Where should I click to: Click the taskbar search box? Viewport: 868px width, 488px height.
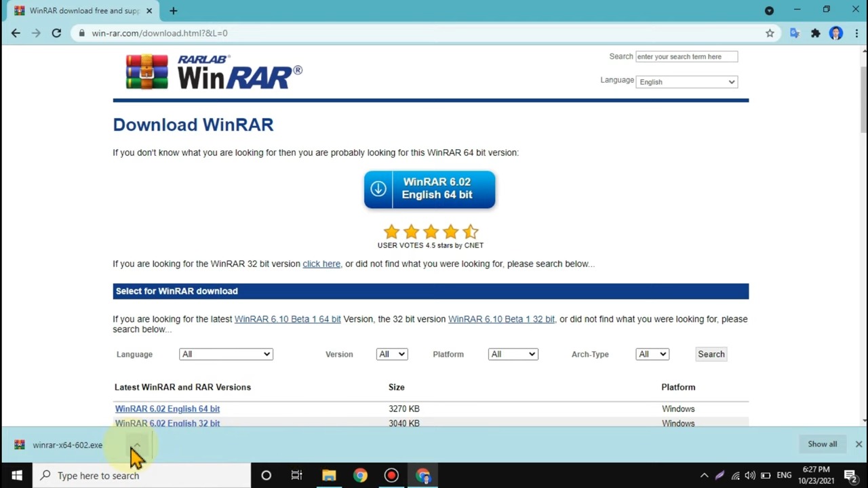click(x=142, y=475)
